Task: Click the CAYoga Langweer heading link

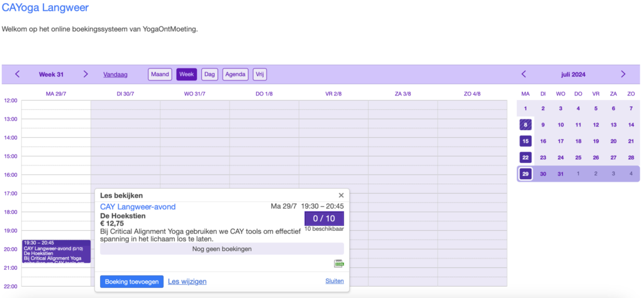Action: 45,8
